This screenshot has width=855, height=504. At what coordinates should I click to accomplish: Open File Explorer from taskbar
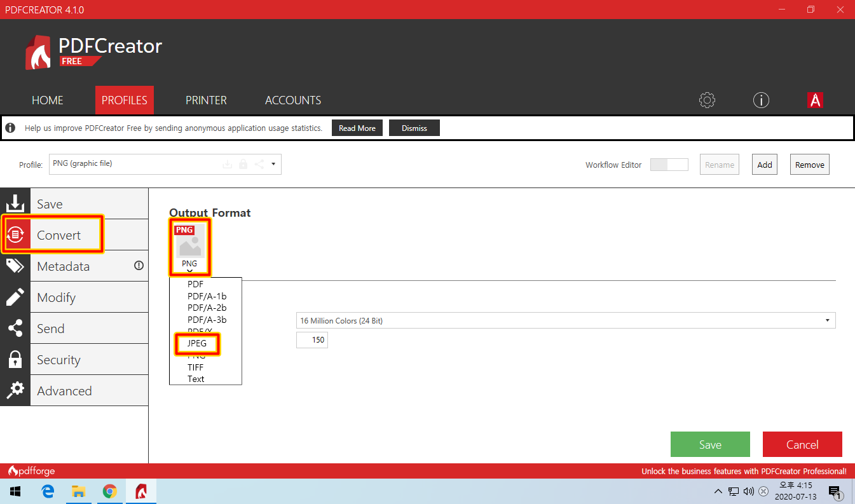pyautogui.click(x=79, y=491)
